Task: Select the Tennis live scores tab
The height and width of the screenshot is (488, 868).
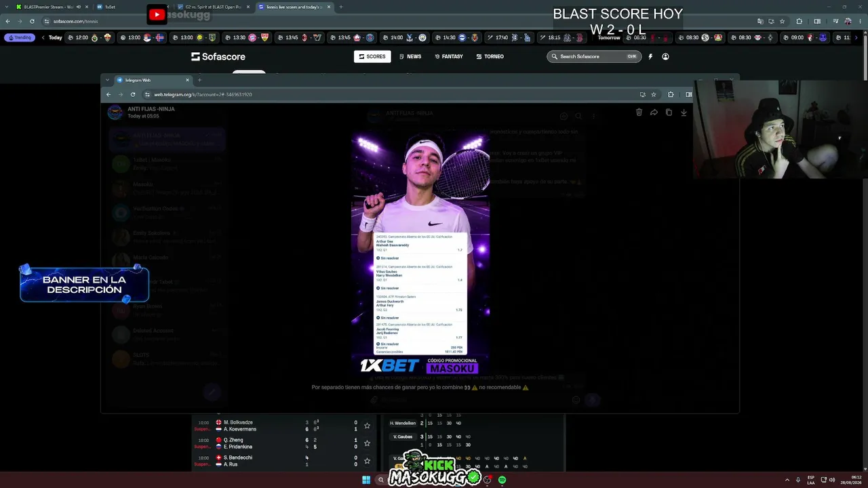Action: pyautogui.click(x=295, y=7)
